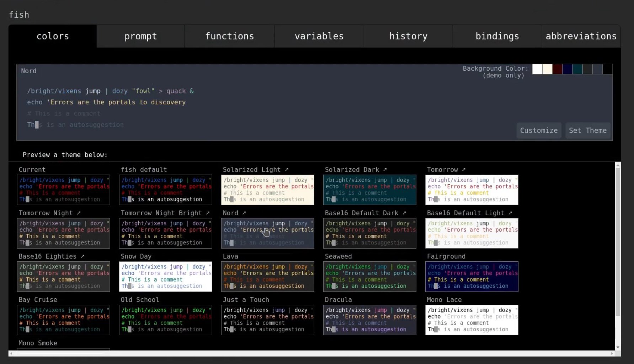This screenshot has height=364, width=634.
Task: Open the Solarized Dark external link arrow
Action: [385, 170]
